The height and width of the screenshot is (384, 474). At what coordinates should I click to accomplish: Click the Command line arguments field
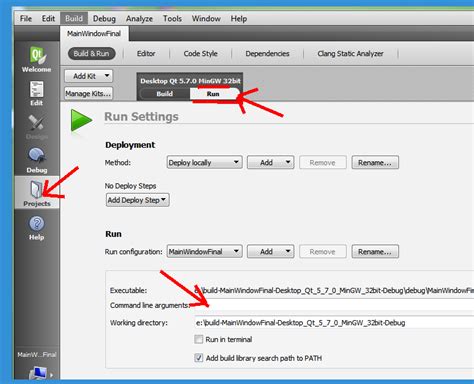coord(334,305)
